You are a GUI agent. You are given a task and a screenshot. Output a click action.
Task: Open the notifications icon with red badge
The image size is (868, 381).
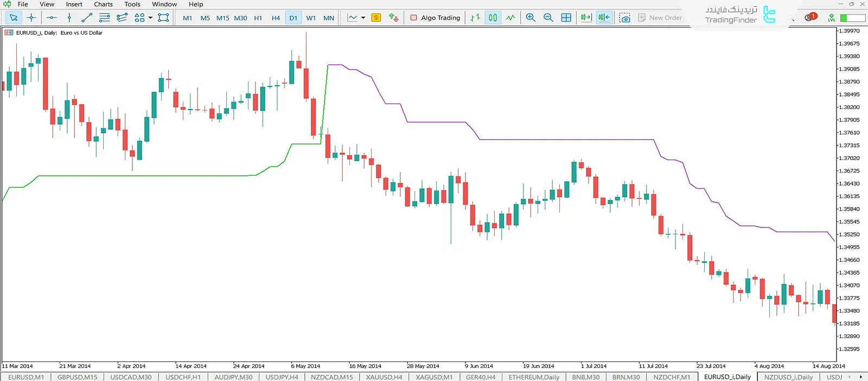tap(810, 17)
